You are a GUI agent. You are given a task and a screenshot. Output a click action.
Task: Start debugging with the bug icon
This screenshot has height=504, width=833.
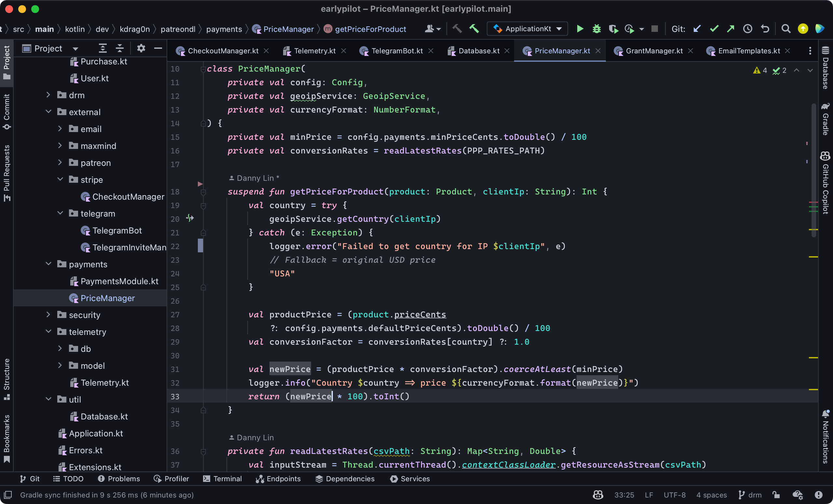pos(597,29)
